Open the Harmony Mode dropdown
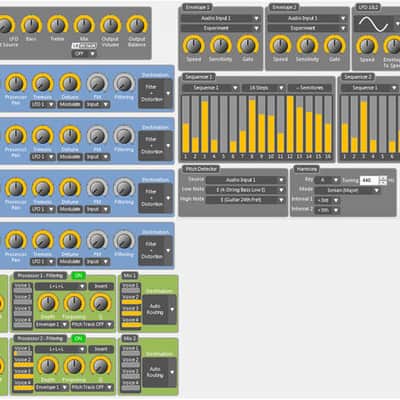 coord(347,190)
